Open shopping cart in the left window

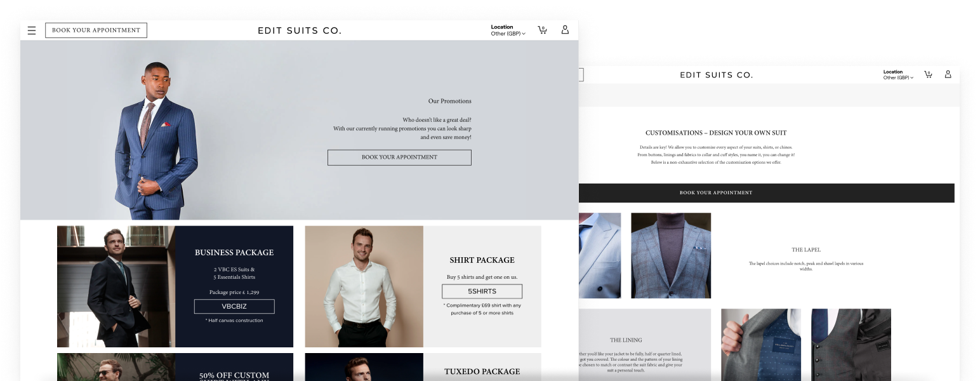tap(542, 30)
